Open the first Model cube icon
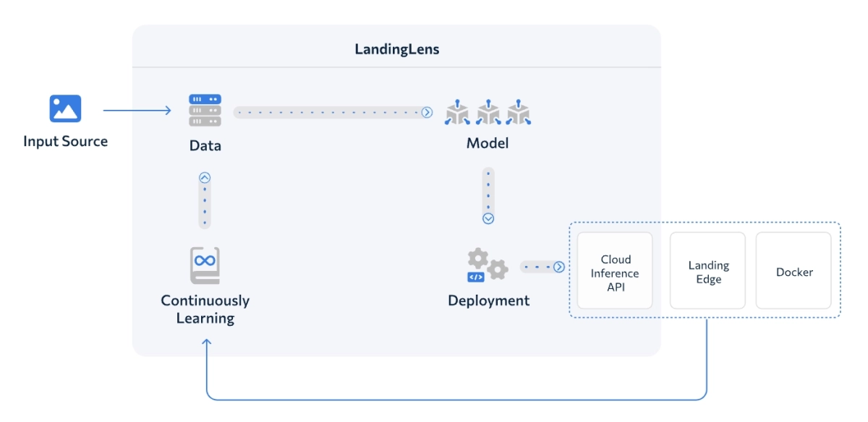 point(458,112)
